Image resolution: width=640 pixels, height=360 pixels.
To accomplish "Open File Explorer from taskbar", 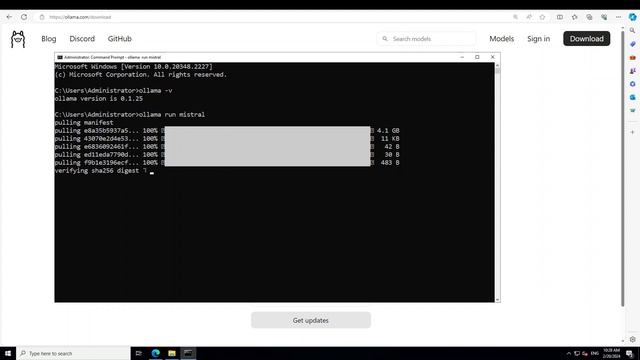I will pyautogui.click(x=172, y=353).
